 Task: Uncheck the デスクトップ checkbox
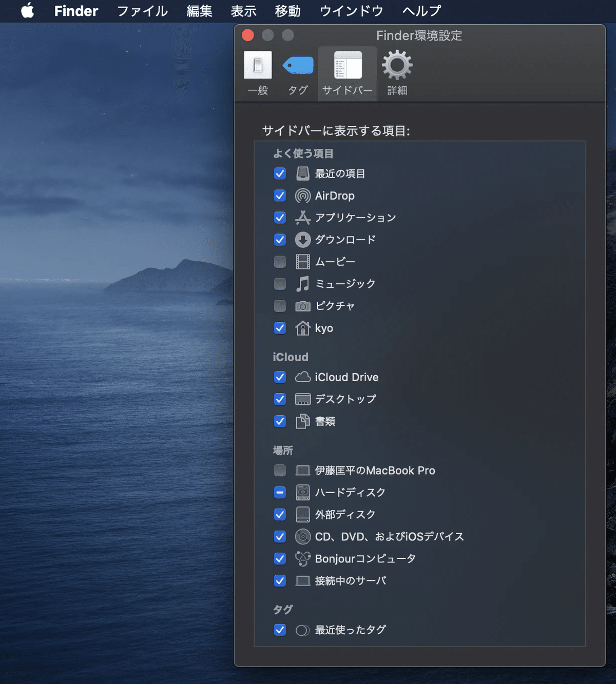[280, 399]
